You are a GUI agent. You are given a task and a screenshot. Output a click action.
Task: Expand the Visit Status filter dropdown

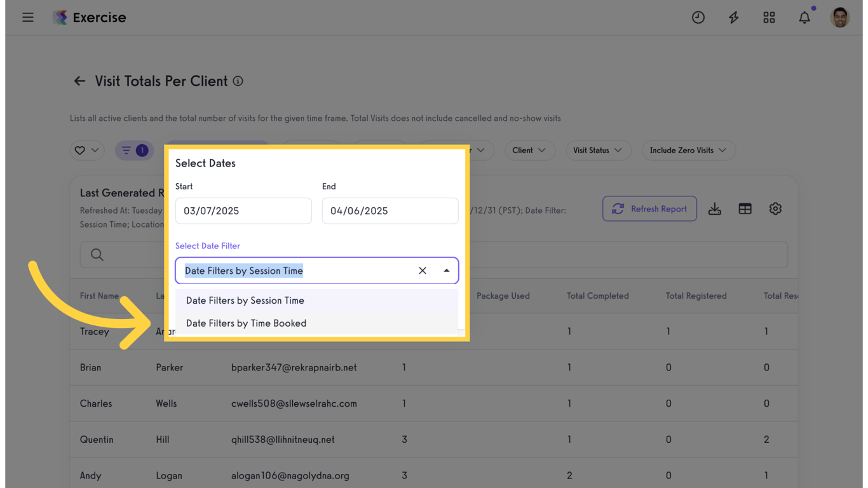coord(598,151)
